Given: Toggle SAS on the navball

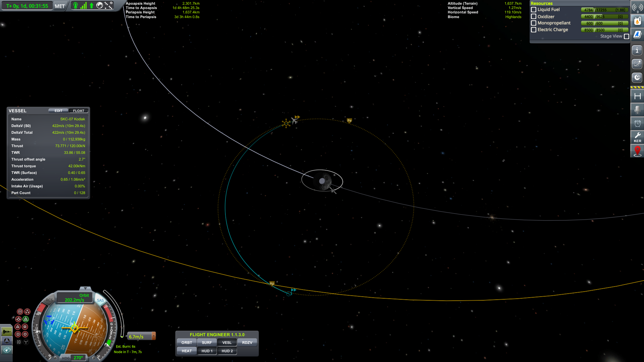Looking at the screenshot, I should coord(100,300).
